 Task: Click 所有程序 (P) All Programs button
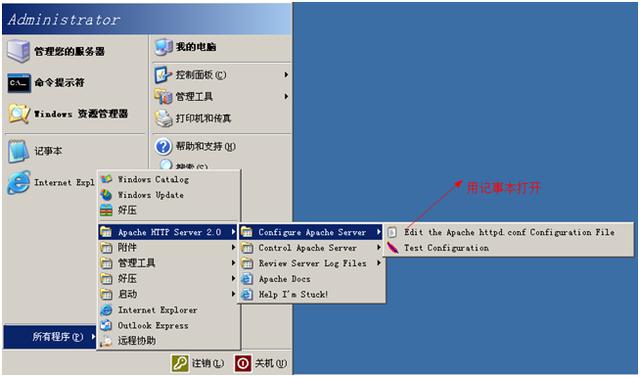[50, 337]
